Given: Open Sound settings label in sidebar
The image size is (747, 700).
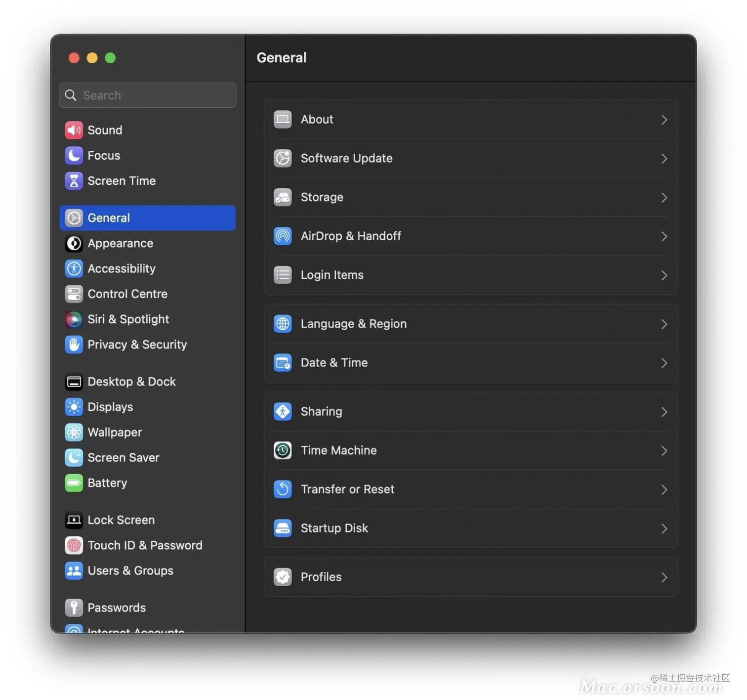Looking at the screenshot, I should (105, 130).
